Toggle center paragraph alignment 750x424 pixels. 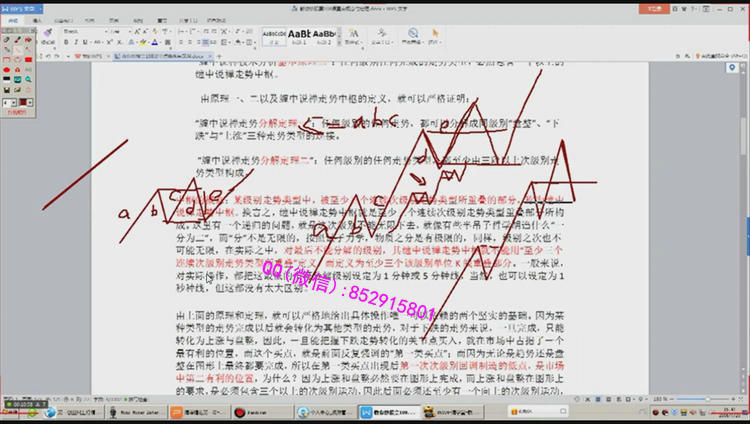point(190,42)
